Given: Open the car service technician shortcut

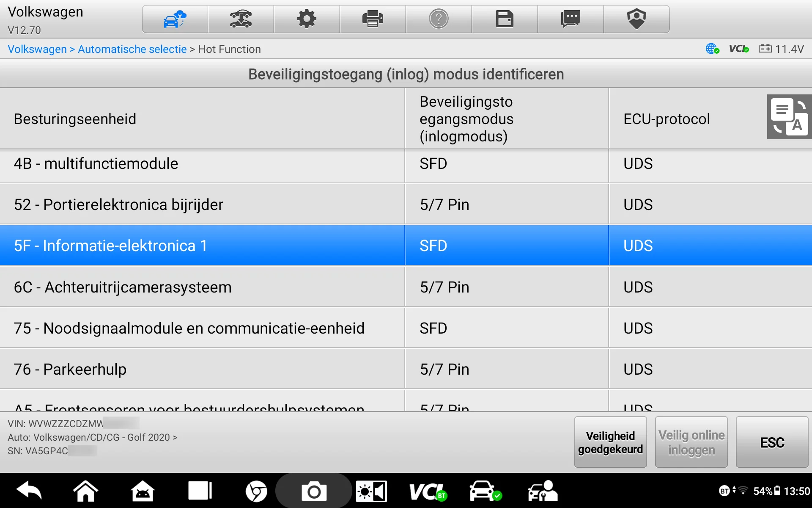Looking at the screenshot, I should (543, 491).
